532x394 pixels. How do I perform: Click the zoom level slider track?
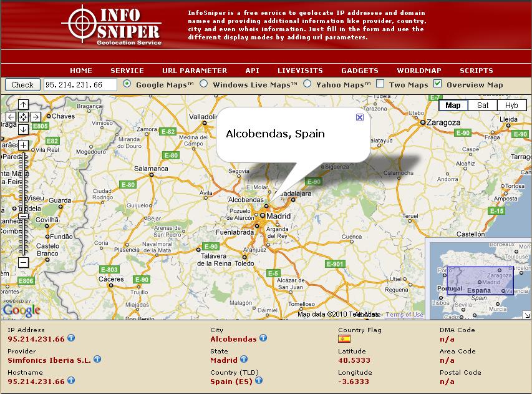click(23, 204)
